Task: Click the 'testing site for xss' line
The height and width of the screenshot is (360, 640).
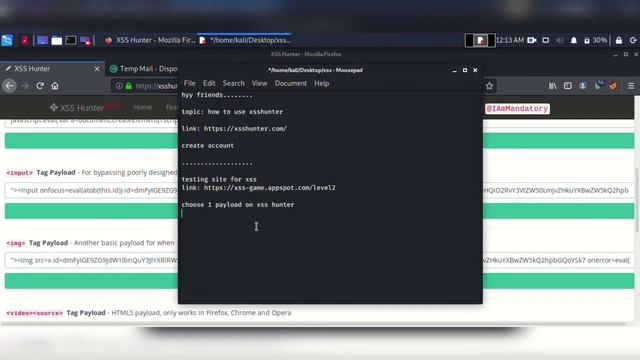Action: click(219, 179)
